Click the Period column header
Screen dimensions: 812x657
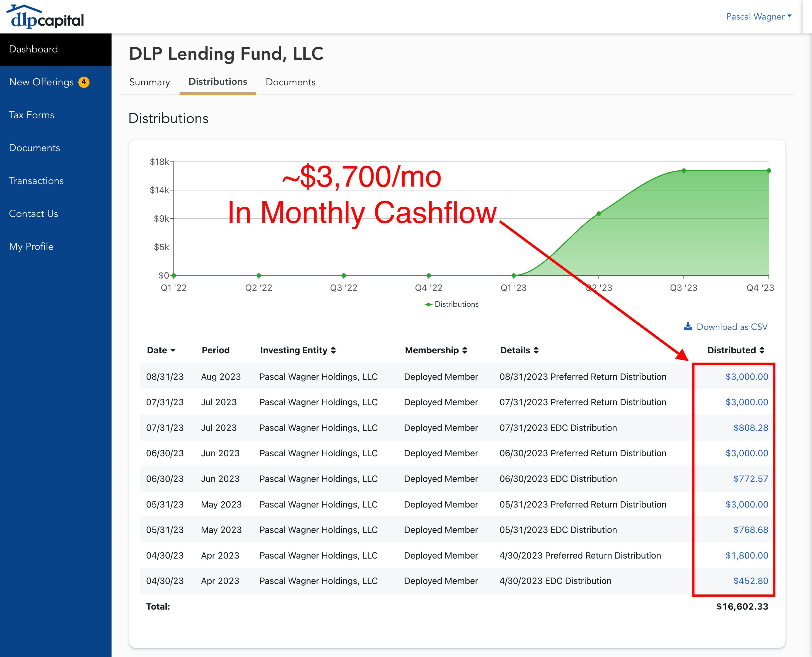(216, 351)
